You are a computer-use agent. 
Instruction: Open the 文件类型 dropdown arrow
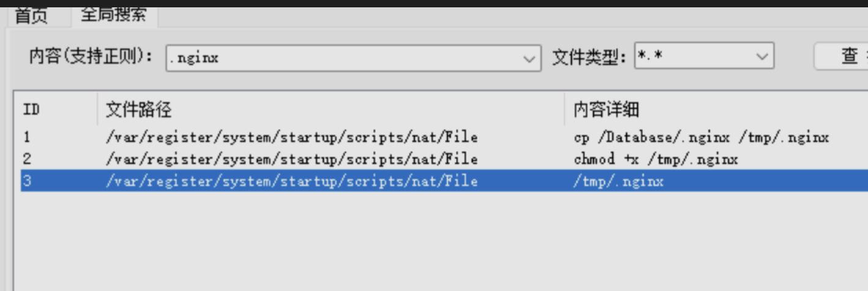click(762, 57)
